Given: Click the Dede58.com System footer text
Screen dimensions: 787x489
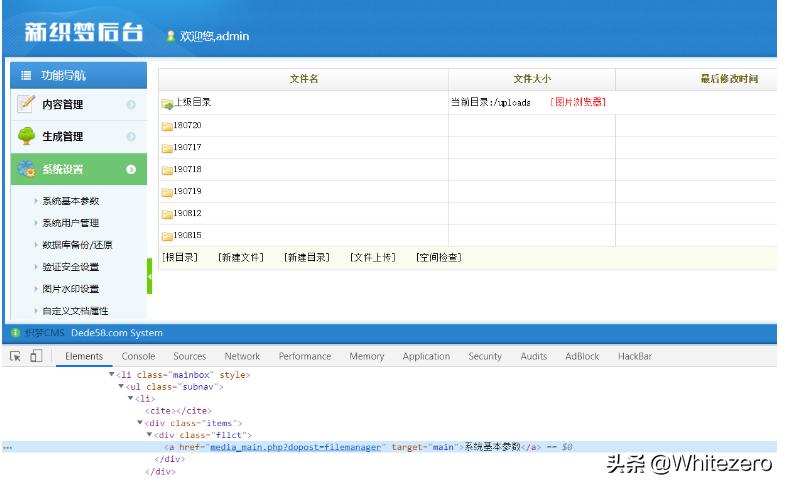Looking at the screenshot, I should click(x=116, y=333).
